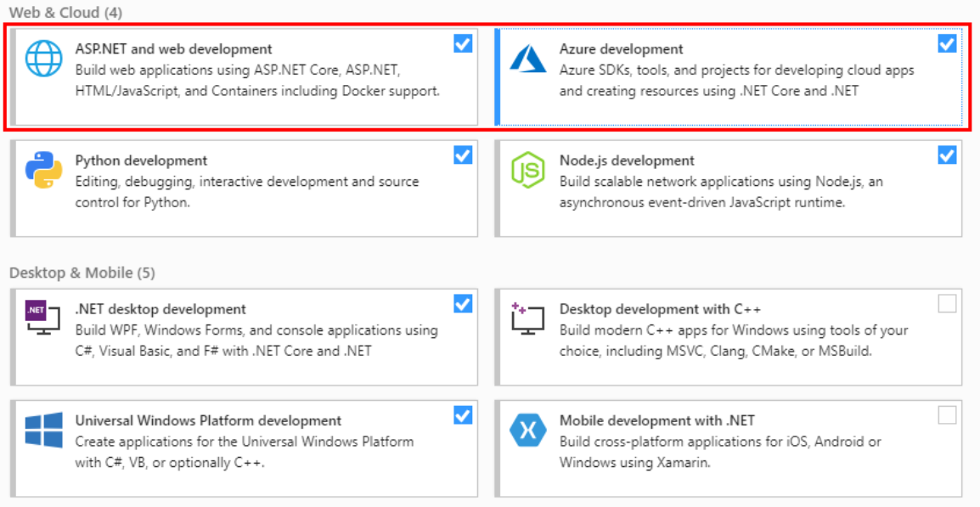This screenshot has width=980, height=507.
Task: Uncheck the Universal Windows Platform development checkbox
Action: [x=464, y=415]
